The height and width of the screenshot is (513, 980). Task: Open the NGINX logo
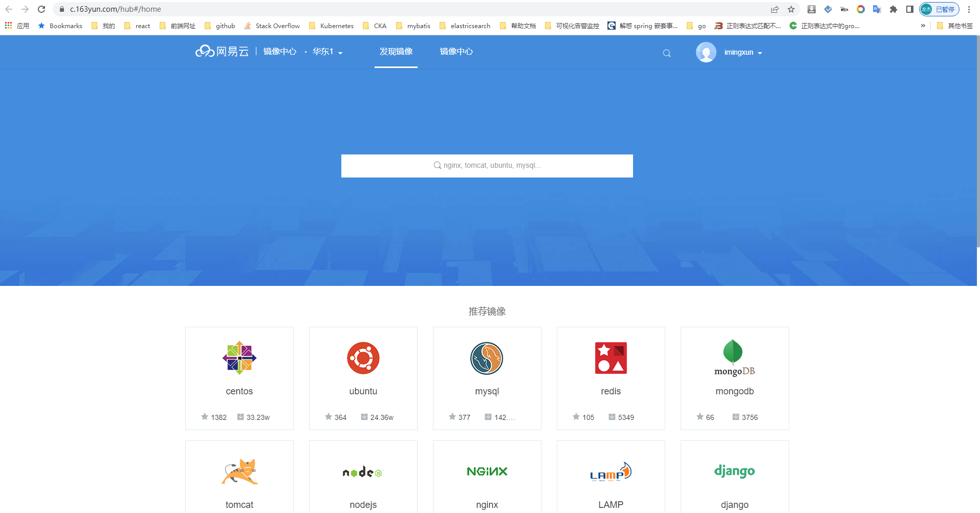[487, 471]
